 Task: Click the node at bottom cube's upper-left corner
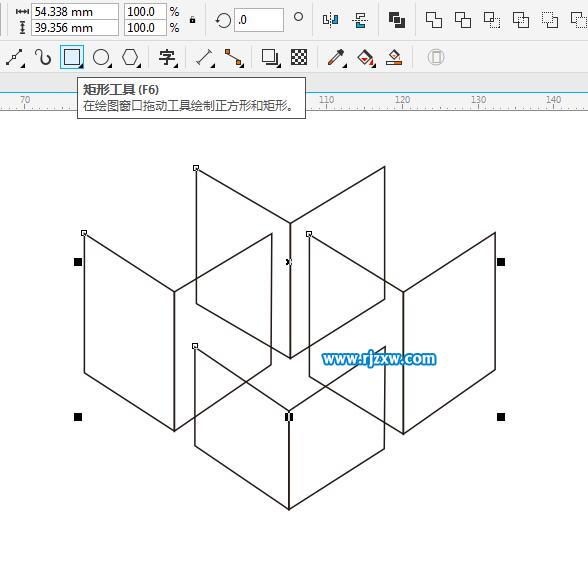[195, 346]
